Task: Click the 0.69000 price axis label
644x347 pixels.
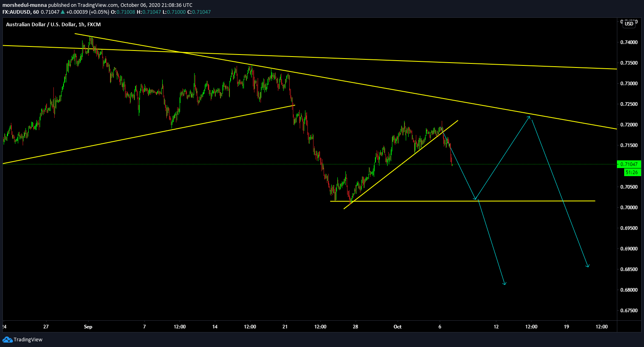Action: click(x=629, y=249)
